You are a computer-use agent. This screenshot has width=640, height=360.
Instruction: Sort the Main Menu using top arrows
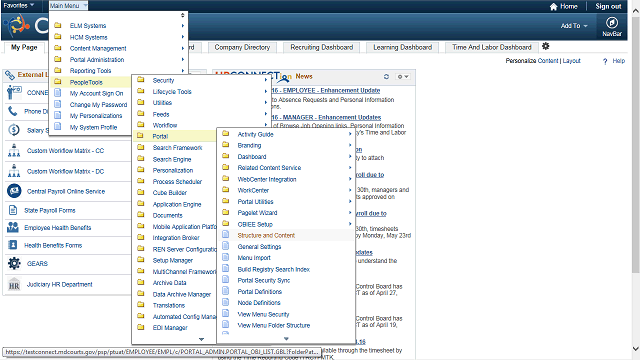(182, 15)
